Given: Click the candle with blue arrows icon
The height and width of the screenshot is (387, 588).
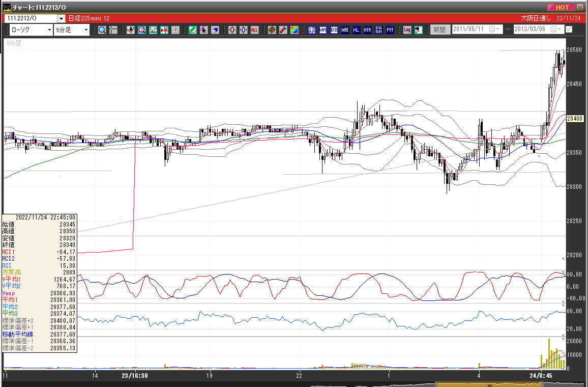Looking at the screenshot, I should pos(243,30).
